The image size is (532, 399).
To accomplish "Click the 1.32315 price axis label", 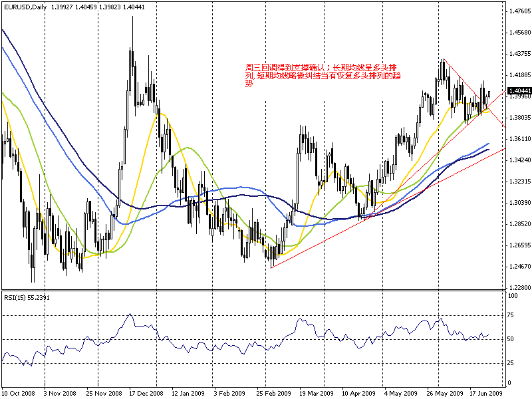I will 520,181.
